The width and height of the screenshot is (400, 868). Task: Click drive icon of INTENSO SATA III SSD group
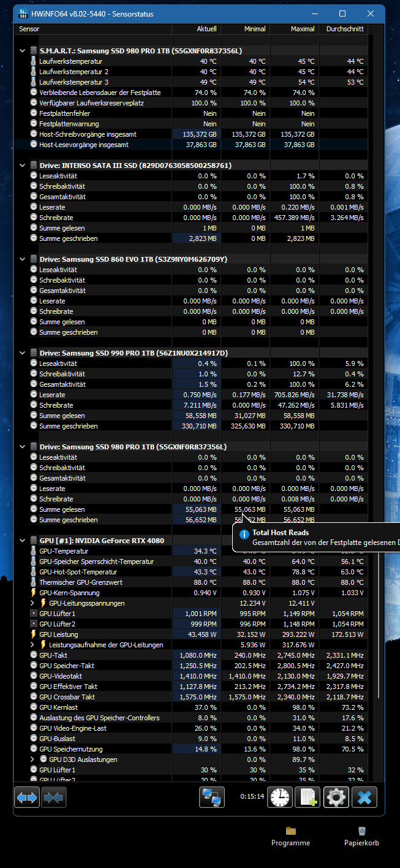[34, 166]
